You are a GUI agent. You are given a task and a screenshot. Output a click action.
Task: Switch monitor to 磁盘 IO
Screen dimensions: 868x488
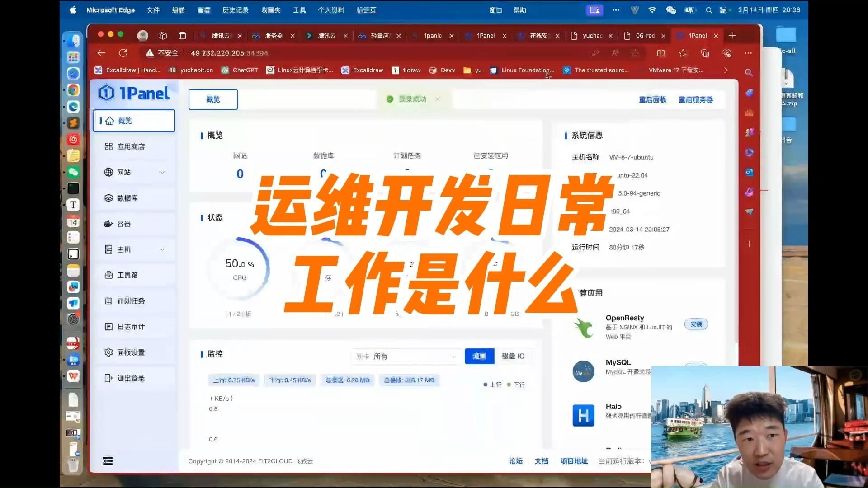[x=513, y=357]
